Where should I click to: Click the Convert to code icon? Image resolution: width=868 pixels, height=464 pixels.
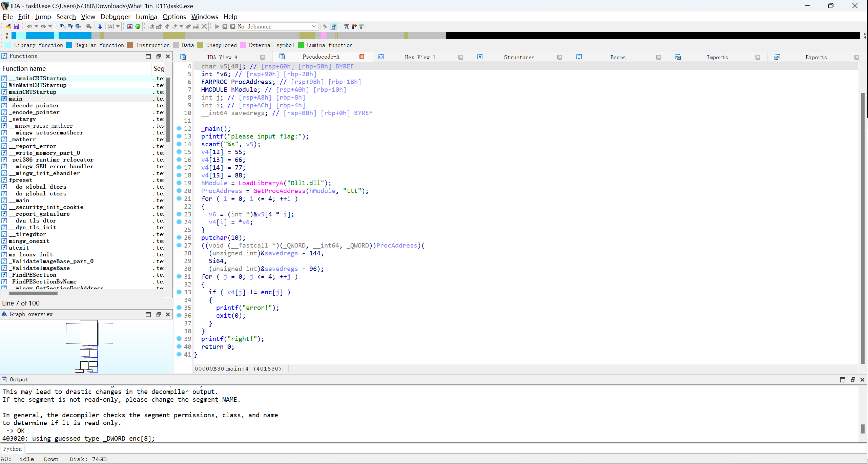coord(151,26)
